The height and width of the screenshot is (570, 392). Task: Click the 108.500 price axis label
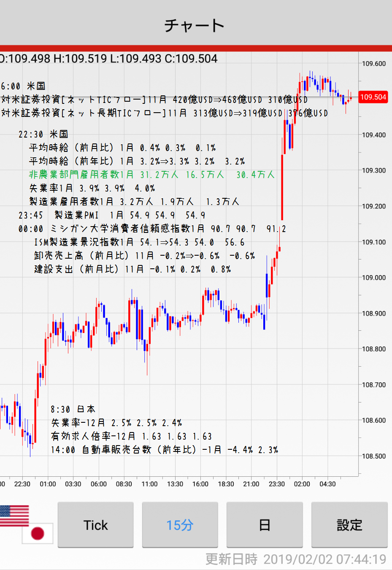[374, 456]
